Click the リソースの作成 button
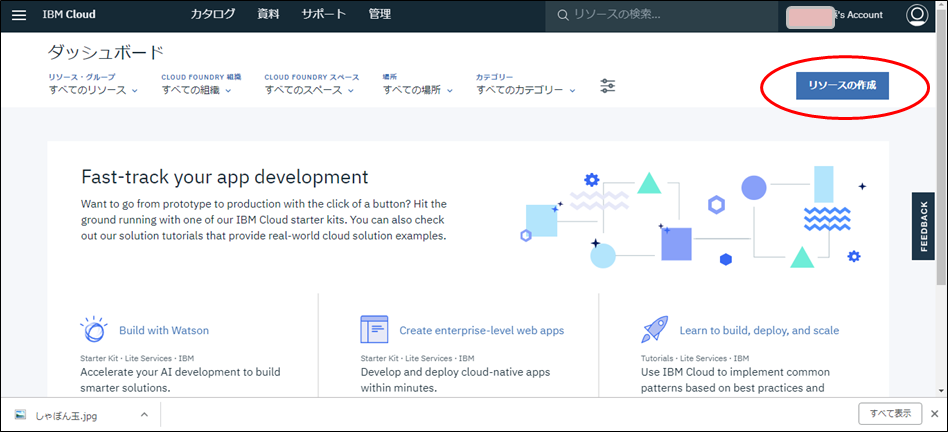The width and height of the screenshot is (948, 434). (842, 86)
